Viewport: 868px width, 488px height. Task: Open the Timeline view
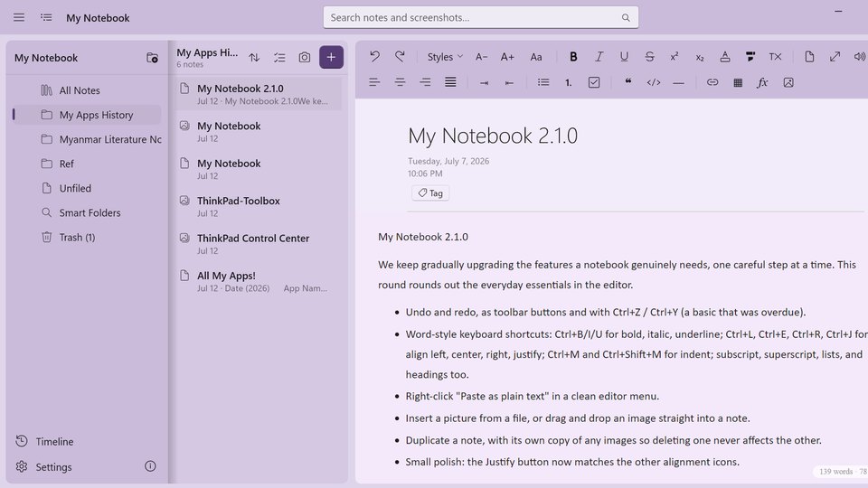click(44, 442)
